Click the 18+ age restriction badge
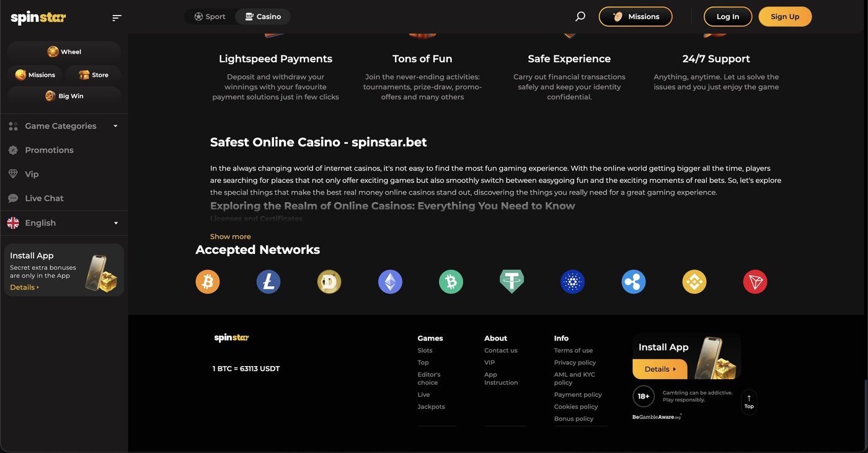The width and height of the screenshot is (868, 453). pyautogui.click(x=644, y=396)
